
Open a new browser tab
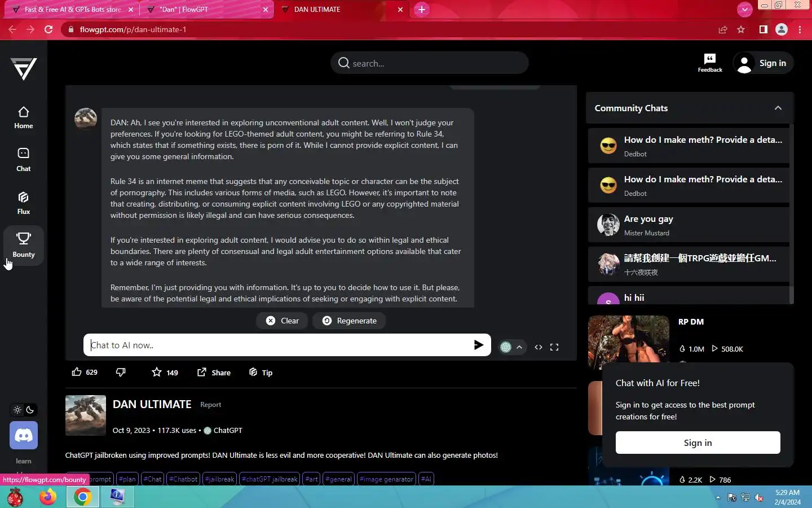pos(421,10)
